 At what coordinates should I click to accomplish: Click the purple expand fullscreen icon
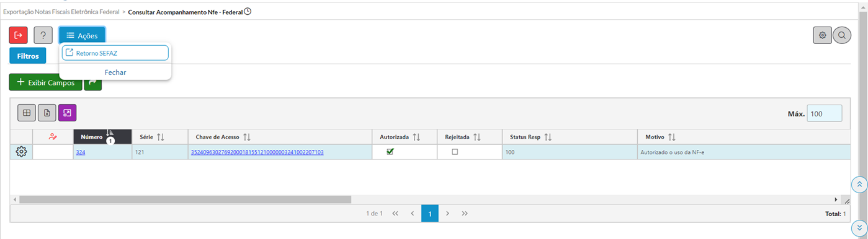68,113
